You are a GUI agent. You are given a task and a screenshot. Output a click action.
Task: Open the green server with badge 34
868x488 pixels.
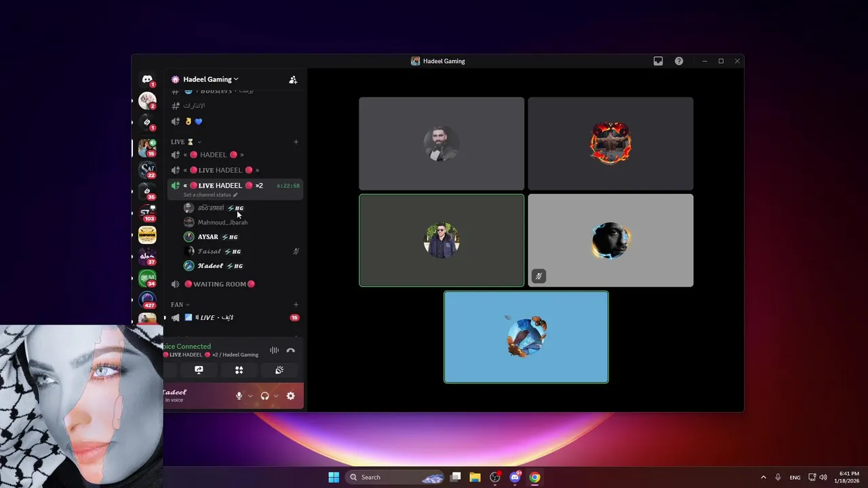click(147, 279)
